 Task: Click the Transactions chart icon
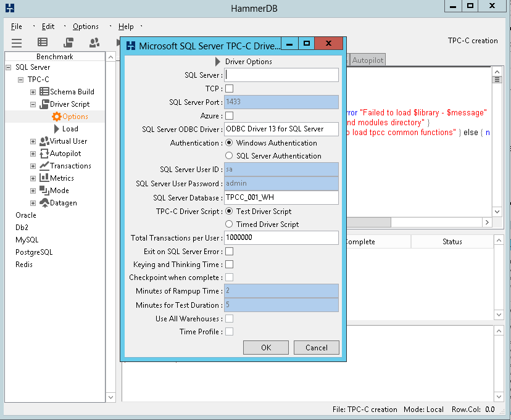44,166
